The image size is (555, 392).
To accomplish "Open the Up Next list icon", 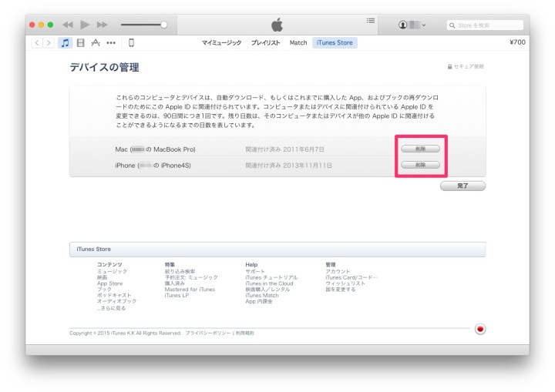I will point(371,21).
